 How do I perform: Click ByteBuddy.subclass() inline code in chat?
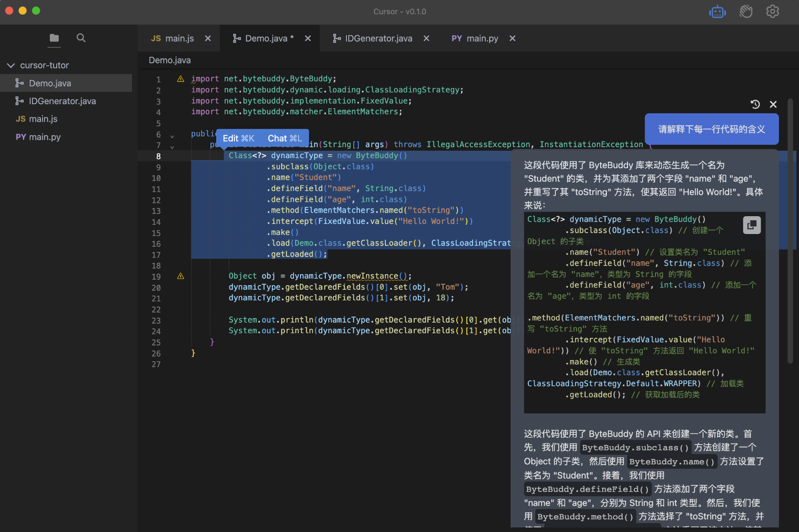tap(635, 448)
